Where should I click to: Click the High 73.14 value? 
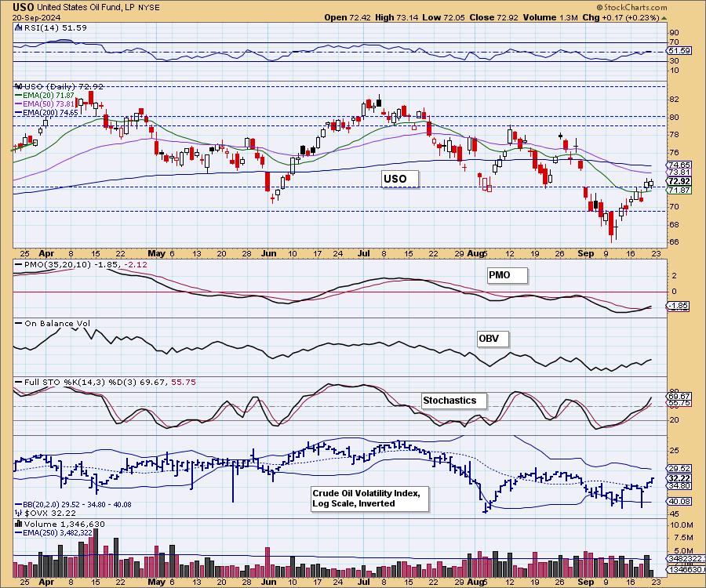(396, 17)
